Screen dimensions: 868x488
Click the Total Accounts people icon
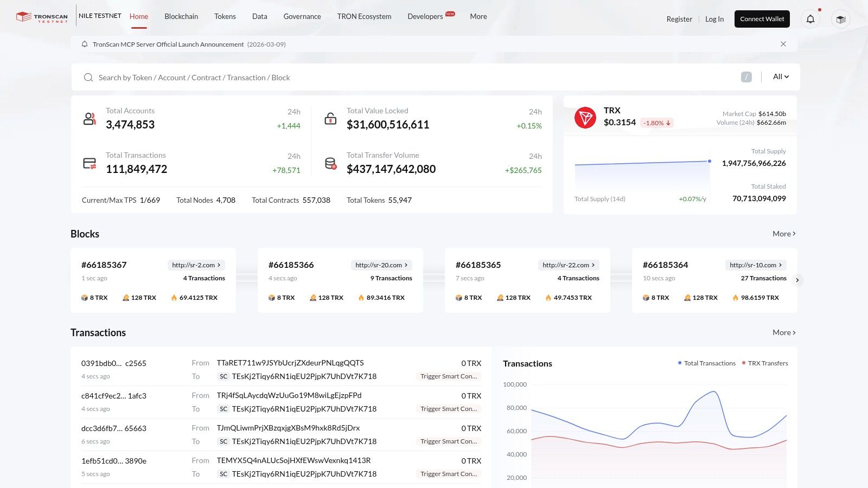90,118
